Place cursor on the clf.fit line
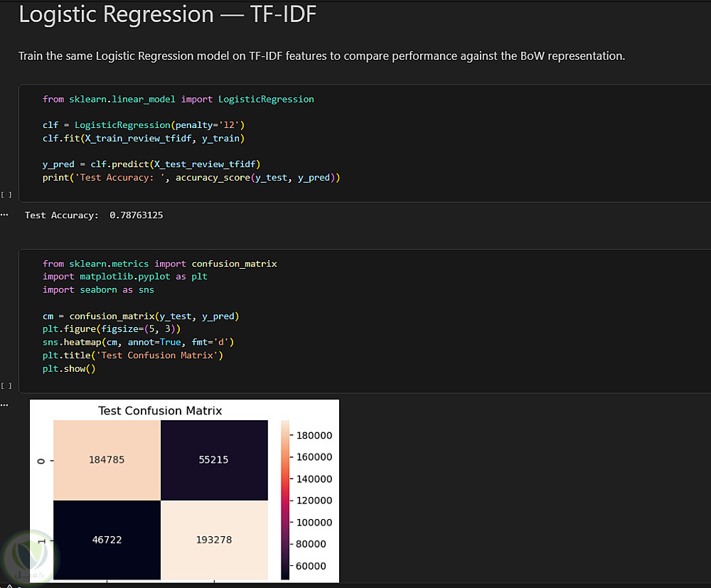Image resolution: width=711 pixels, height=588 pixels. click(144, 138)
